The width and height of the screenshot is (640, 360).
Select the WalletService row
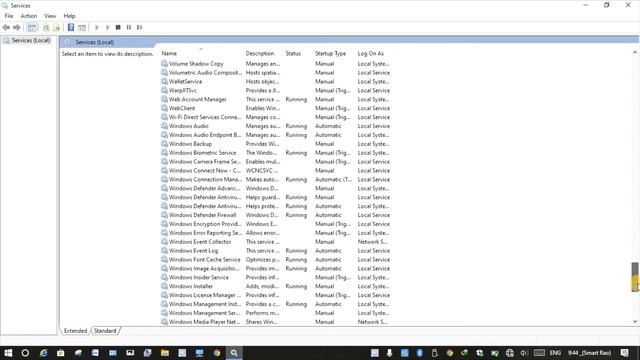(x=276, y=82)
